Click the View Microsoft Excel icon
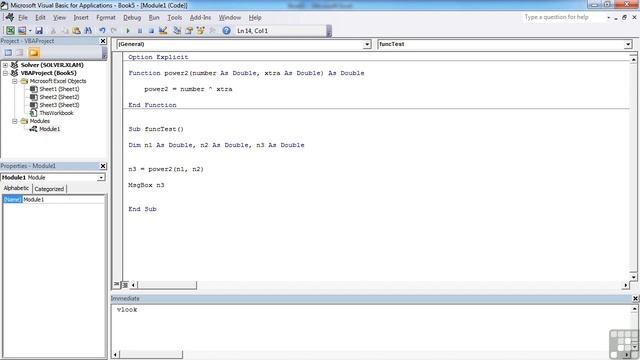 10,31
